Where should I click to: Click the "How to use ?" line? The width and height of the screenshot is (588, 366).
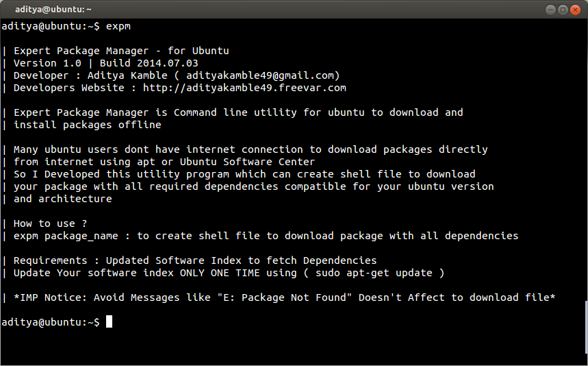[50, 223]
